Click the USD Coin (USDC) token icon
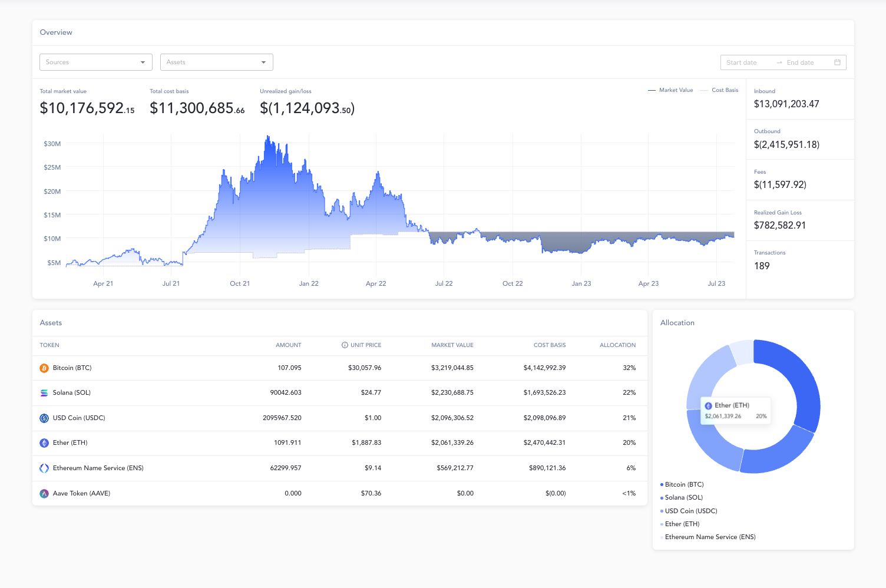The height and width of the screenshot is (588, 886). tap(44, 418)
